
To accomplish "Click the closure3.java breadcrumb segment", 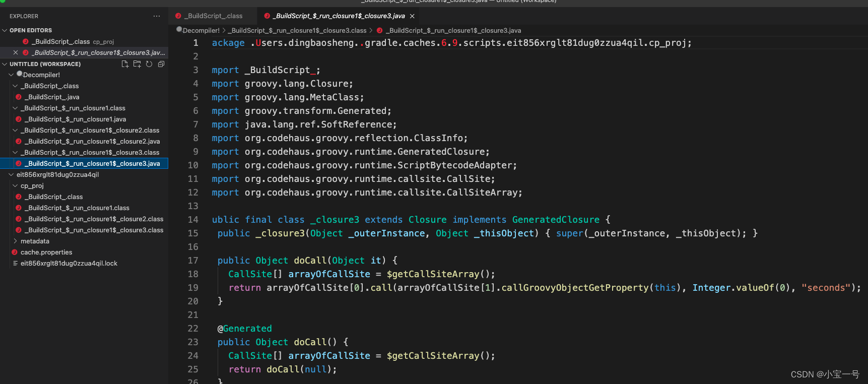I will click(x=453, y=30).
